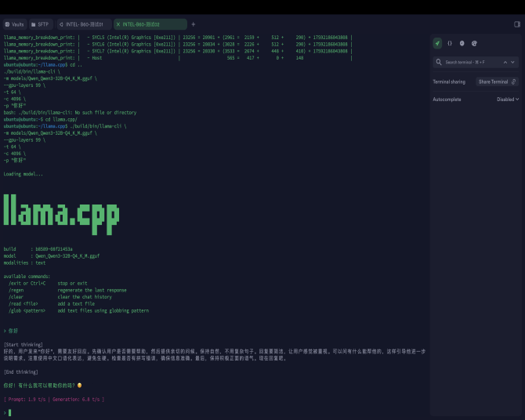Click the llama.cpp ASCII banner
This screenshot has width=525, height=420.
[61, 215]
